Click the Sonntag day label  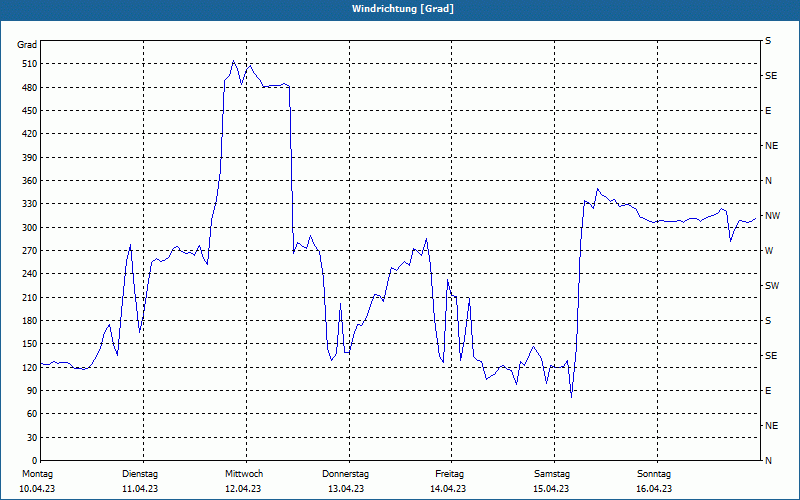click(654, 474)
